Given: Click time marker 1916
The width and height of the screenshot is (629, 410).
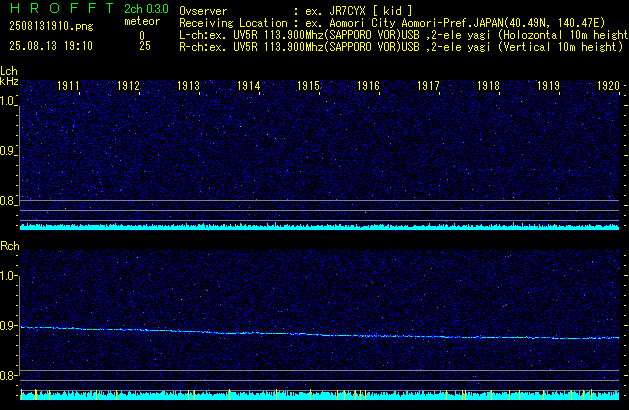Looking at the screenshot, I should (x=368, y=86).
